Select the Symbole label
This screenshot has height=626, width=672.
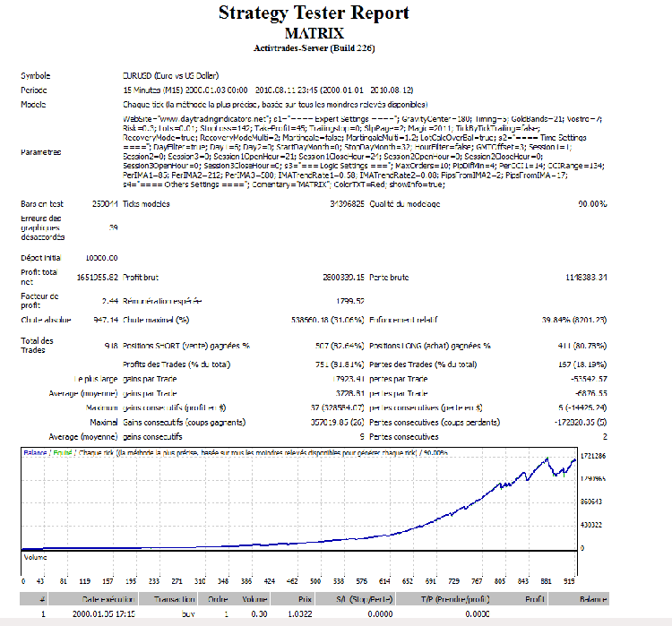point(36,76)
